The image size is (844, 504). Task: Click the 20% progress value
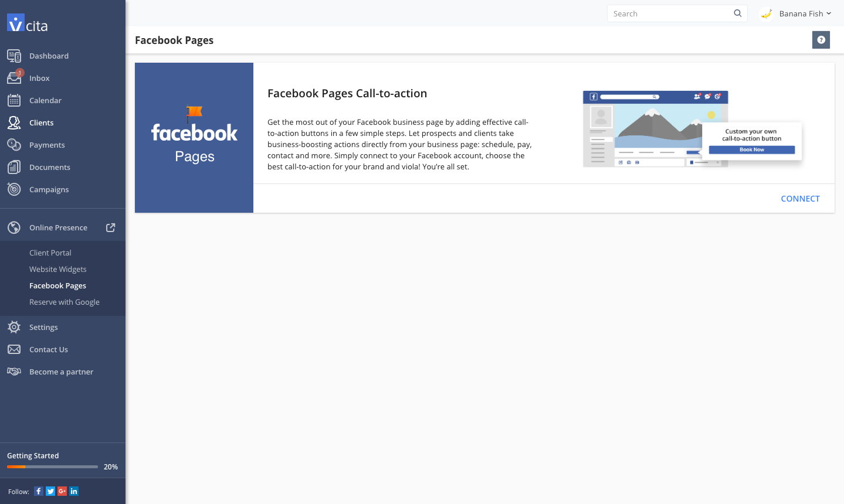tap(111, 467)
